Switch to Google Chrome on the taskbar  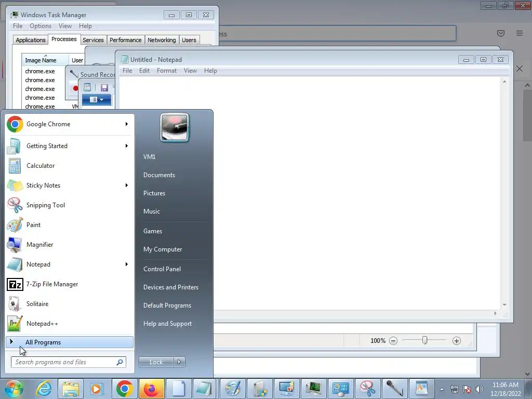[x=125, y=389]
